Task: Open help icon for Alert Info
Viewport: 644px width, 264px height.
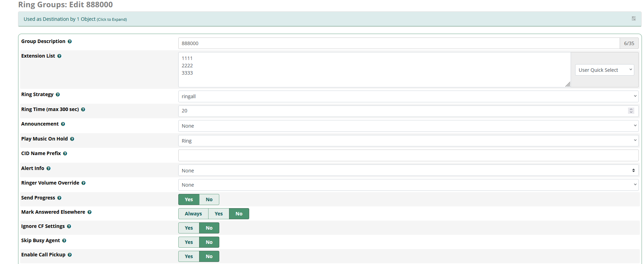Action: (x=48, y=169)
